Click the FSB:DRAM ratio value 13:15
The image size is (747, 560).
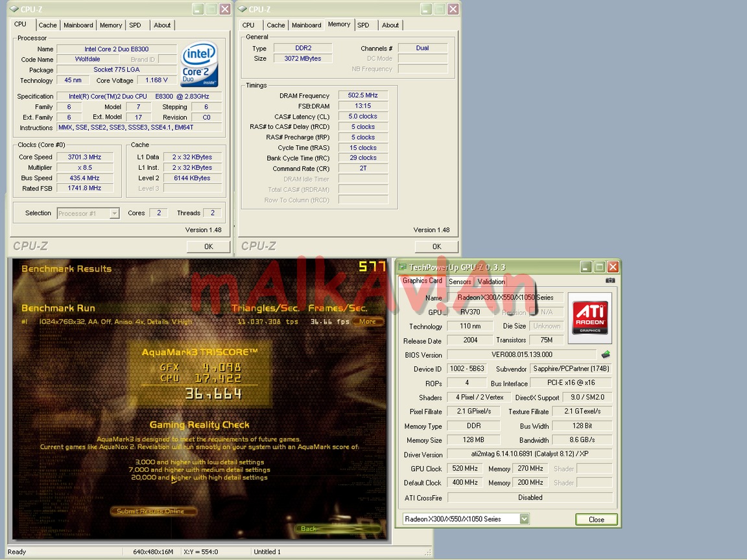[363, 106]
